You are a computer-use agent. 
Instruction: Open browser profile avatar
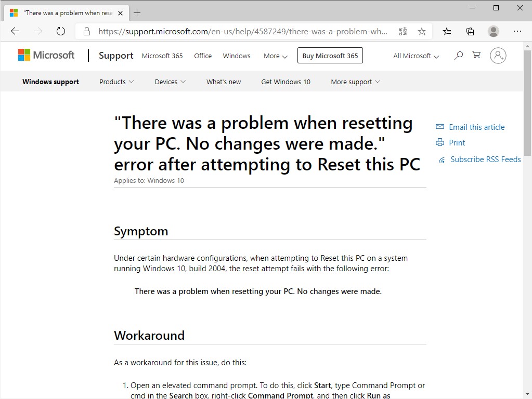click(494, 32)
